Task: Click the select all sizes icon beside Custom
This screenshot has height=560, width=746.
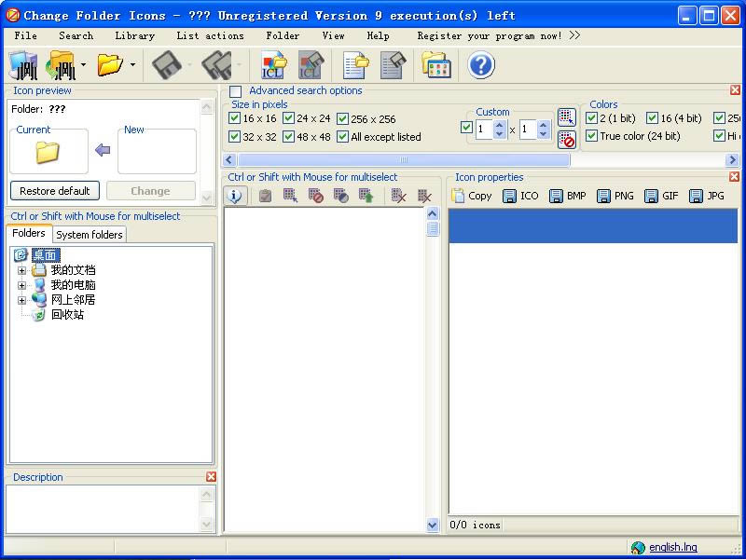Action: coord(566,117)
